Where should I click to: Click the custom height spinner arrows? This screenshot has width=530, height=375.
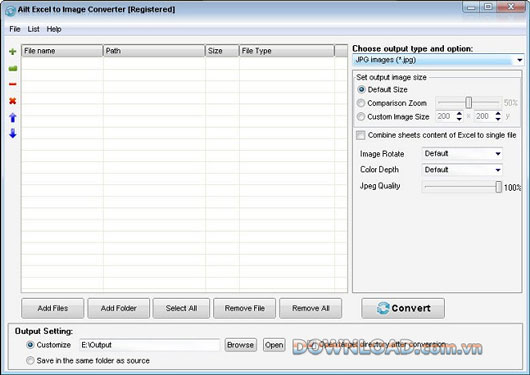pyautogui.click(x=498, y=117)
